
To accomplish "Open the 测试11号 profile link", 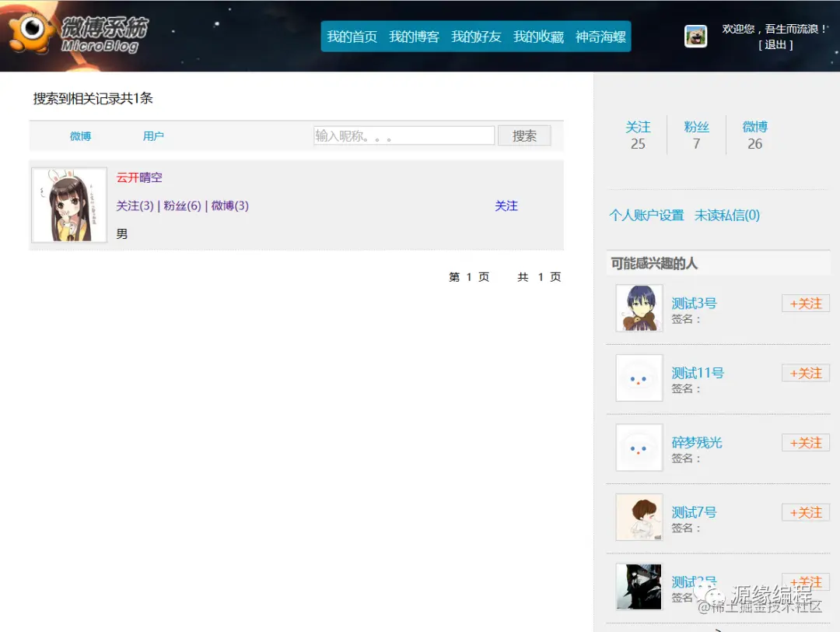I will click(x=698, y=373).
